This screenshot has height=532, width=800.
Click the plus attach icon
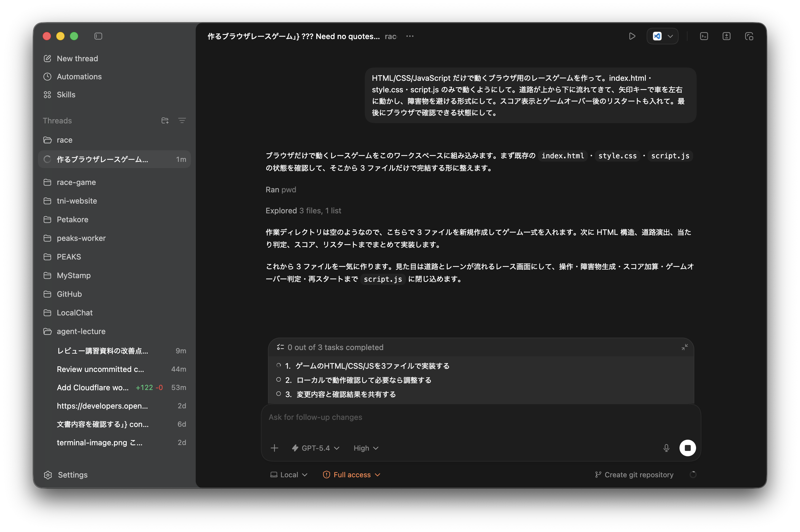274,448
